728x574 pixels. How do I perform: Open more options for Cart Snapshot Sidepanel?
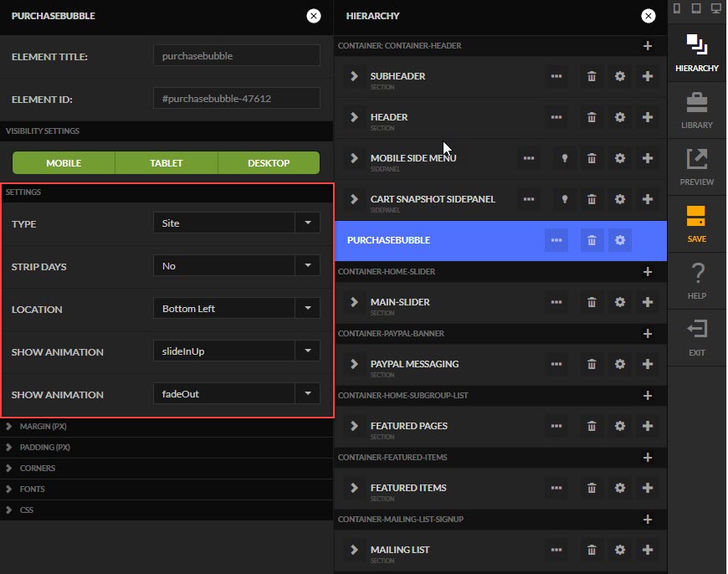pyautogui.click(x=529, y=199)
